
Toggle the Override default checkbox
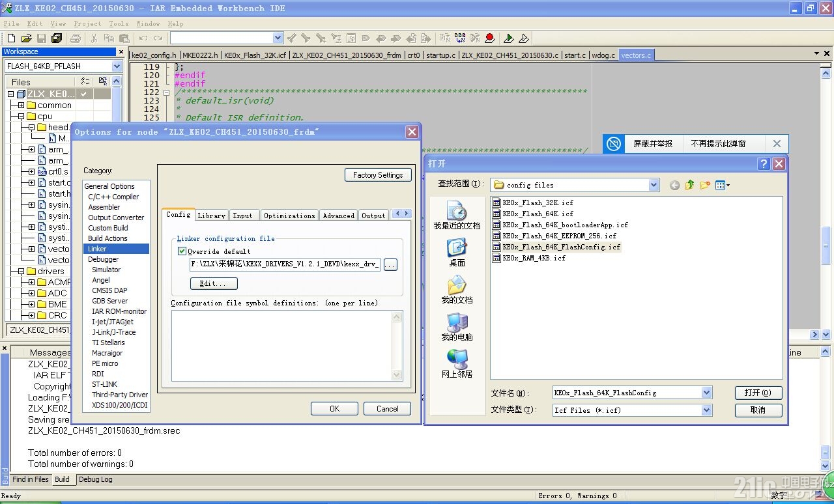click(x=182, y=251)
